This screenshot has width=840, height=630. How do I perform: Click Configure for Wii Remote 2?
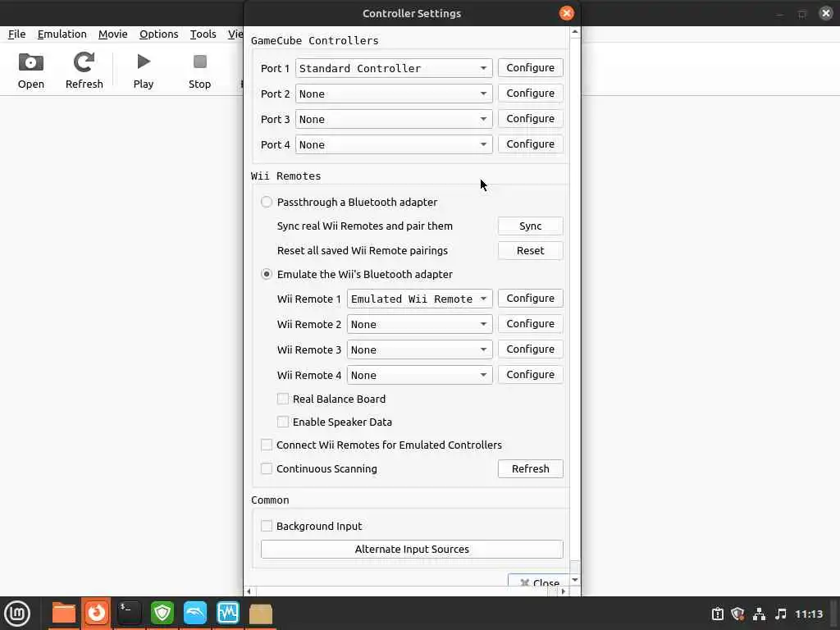[x=531, y=323]
